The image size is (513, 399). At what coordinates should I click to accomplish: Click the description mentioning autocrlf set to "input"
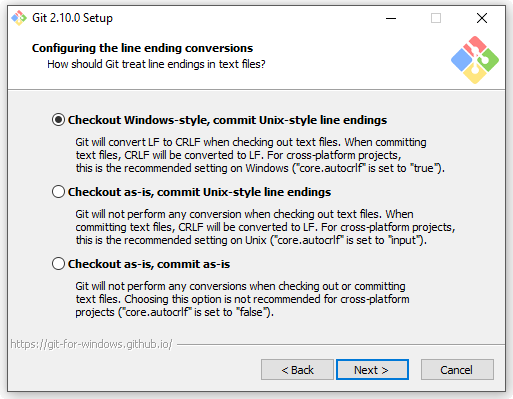click(265, 227)
